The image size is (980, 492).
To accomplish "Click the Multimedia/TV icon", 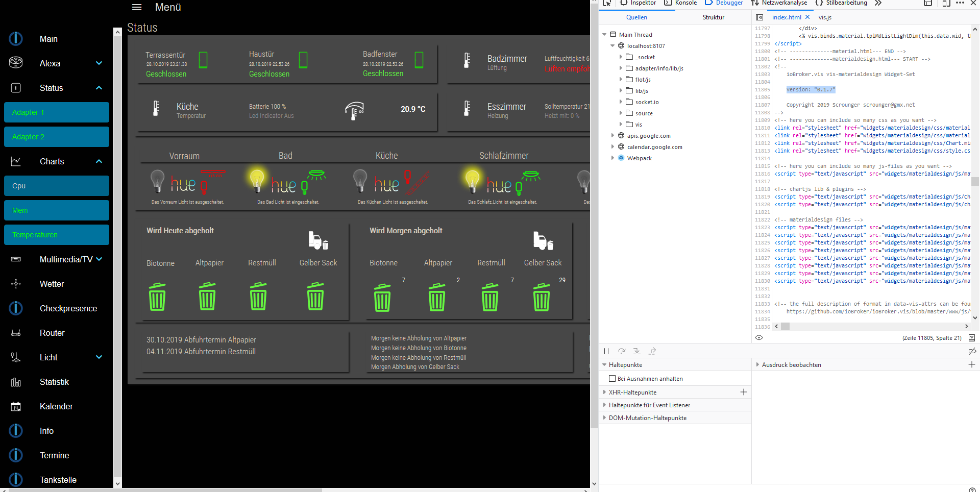I will click(16, 259).
